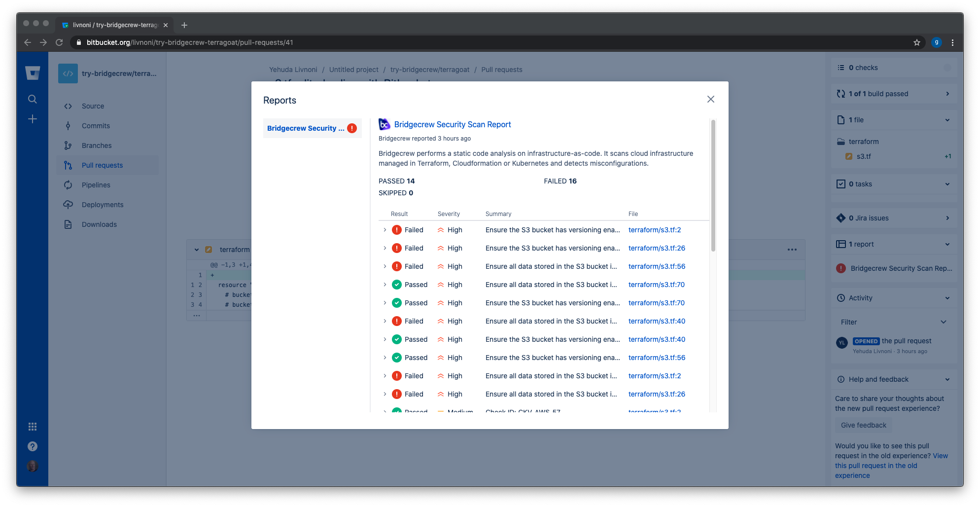Click the Bitbucket logo in the sidebar
Image resolution: width=980 pixels, height=507 pixels.
tap(33, 73)
